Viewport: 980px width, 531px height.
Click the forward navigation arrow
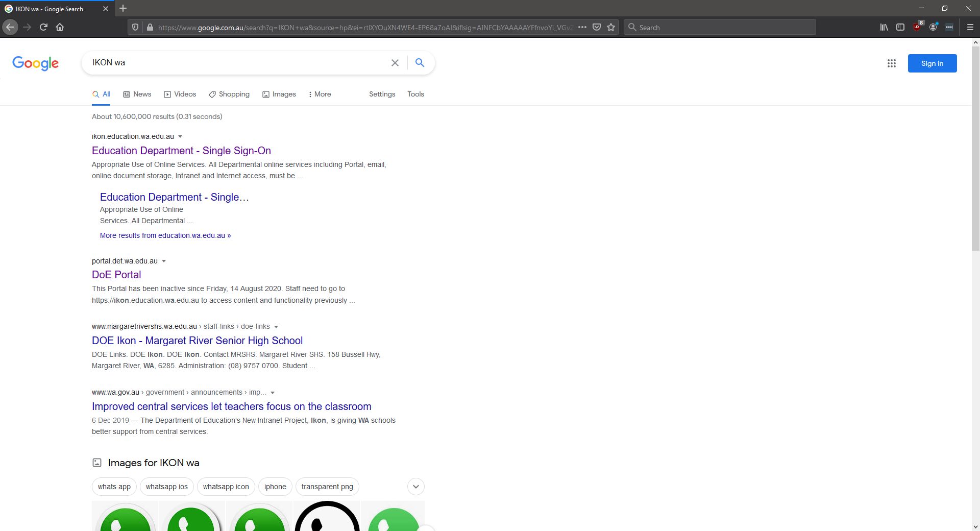pos(28,27)
